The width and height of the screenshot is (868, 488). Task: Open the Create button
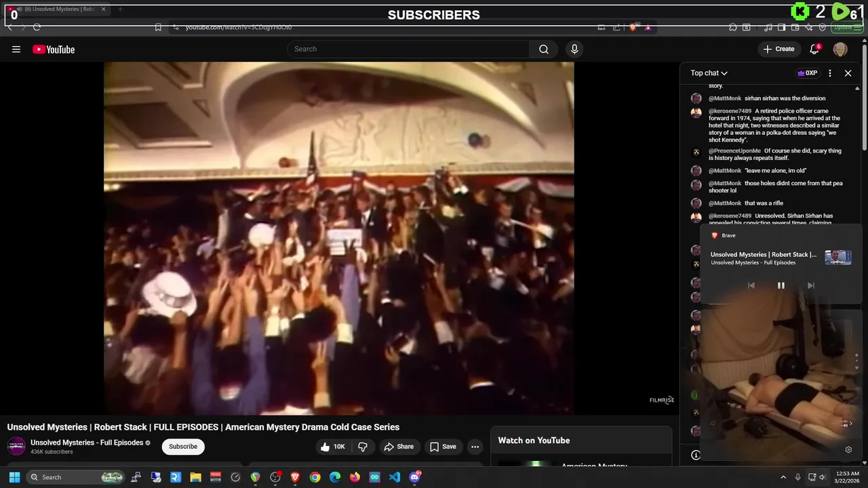point(778,49)
